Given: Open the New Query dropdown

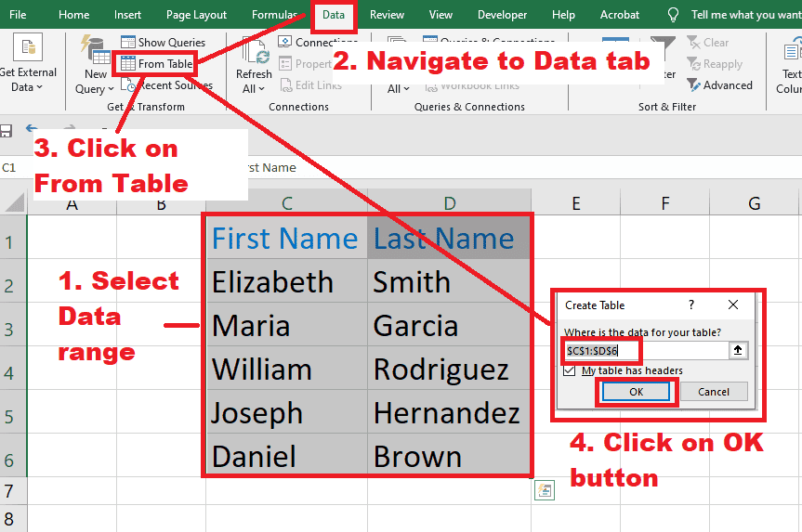Looking at the screenshot, I should point(95,65).
